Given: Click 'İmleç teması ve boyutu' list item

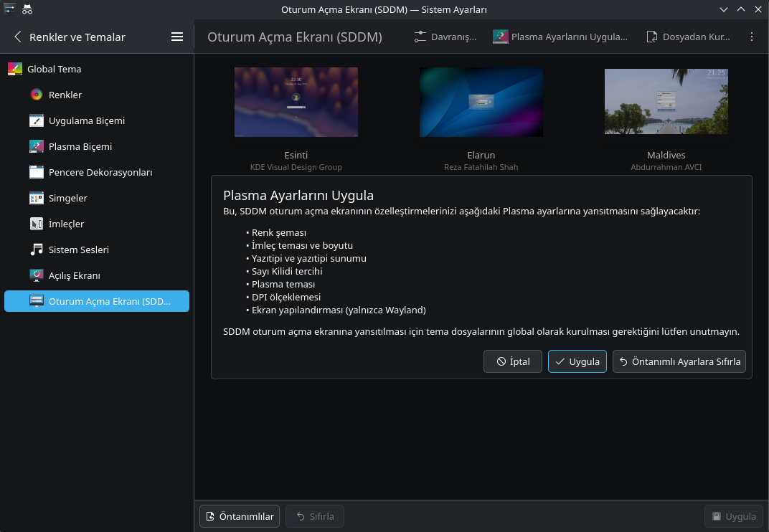Looking at the screenshot, I should tap(302, 246).
